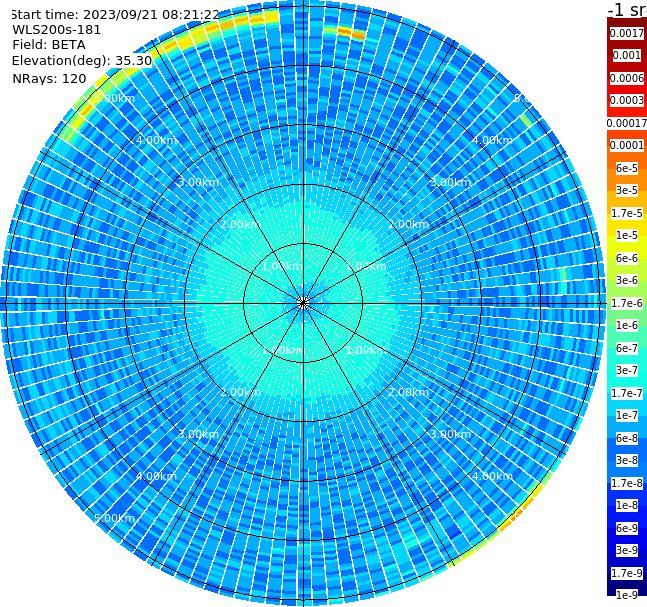
Task: Click the 0.0006 colorbar value
Action: (626, 78)
